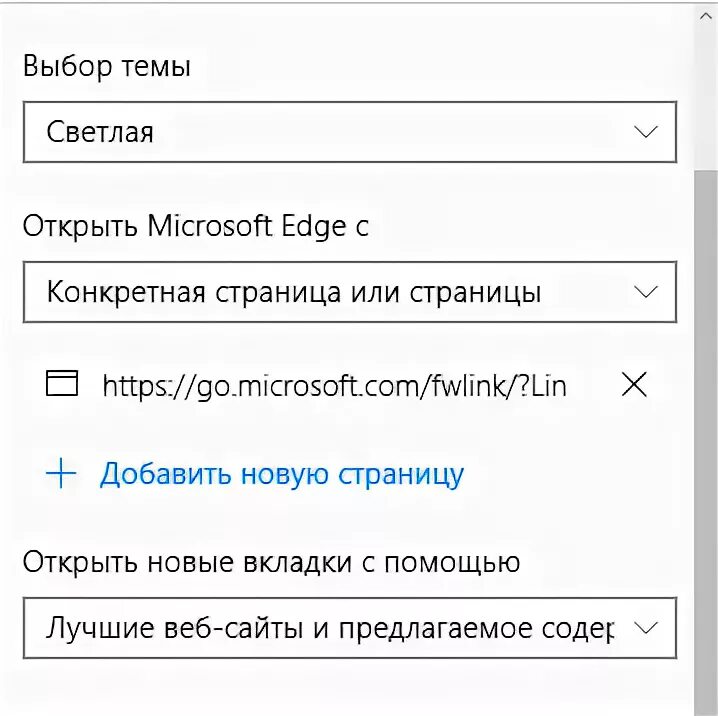Click chevron of the Светлая theme dropdown
Screen dimensions: 718x716
coord(646,132)
